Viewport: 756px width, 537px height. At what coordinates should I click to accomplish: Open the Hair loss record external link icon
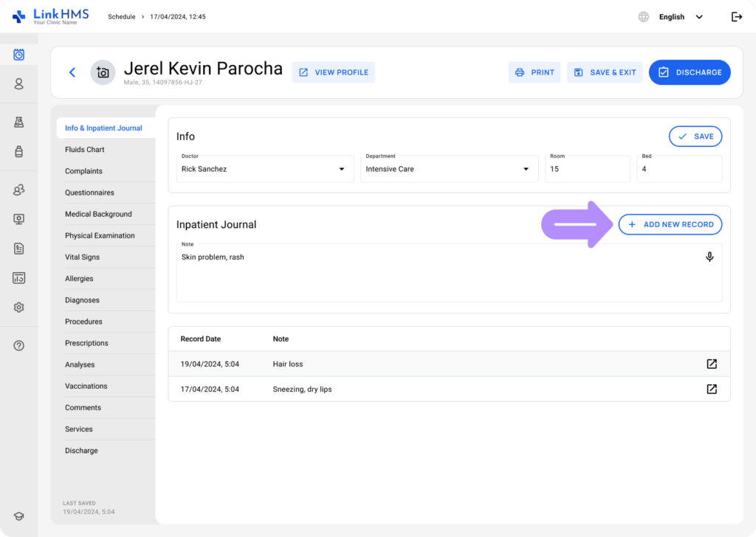[712, 364]
